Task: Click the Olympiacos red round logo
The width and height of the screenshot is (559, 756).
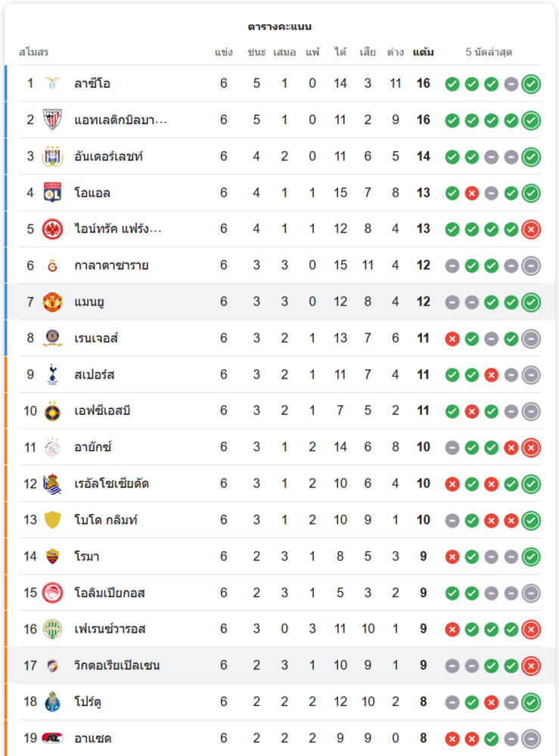Action: 52,593
